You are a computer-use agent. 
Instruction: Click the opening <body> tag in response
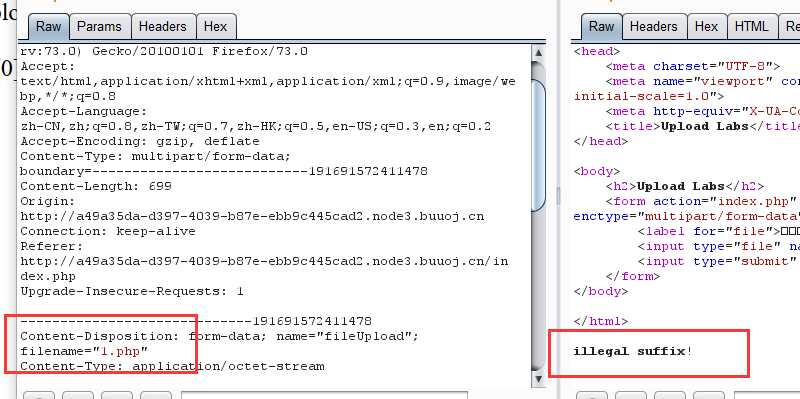pyautogui.click(x=597, y=171)
